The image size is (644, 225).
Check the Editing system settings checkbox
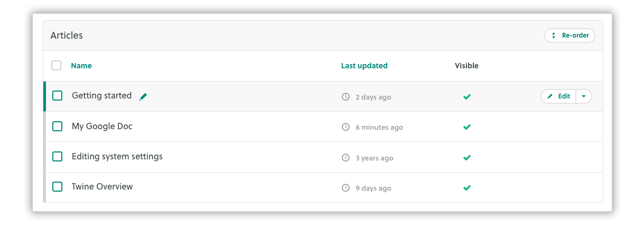(58, 157)
